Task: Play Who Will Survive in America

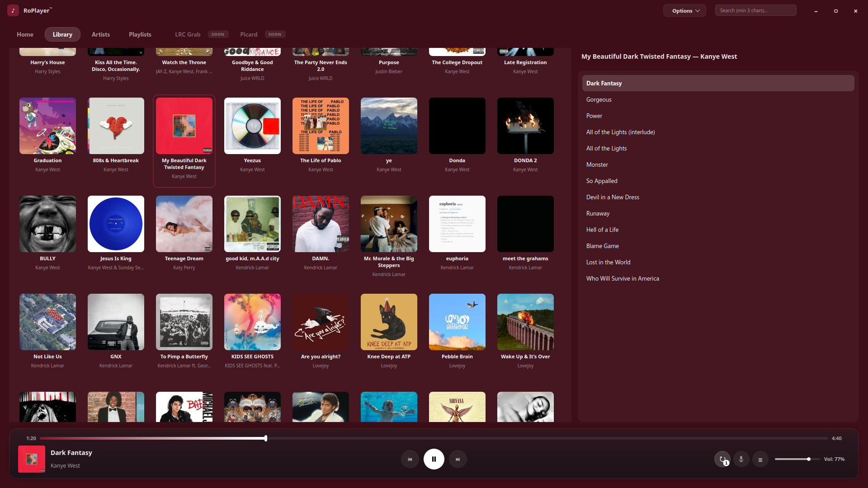Action: click(718, 278)
